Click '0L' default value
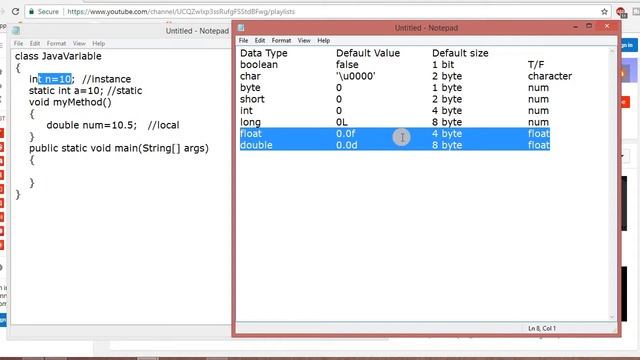The width and height of the screenshot is (640, 360). tap(342, 122)
